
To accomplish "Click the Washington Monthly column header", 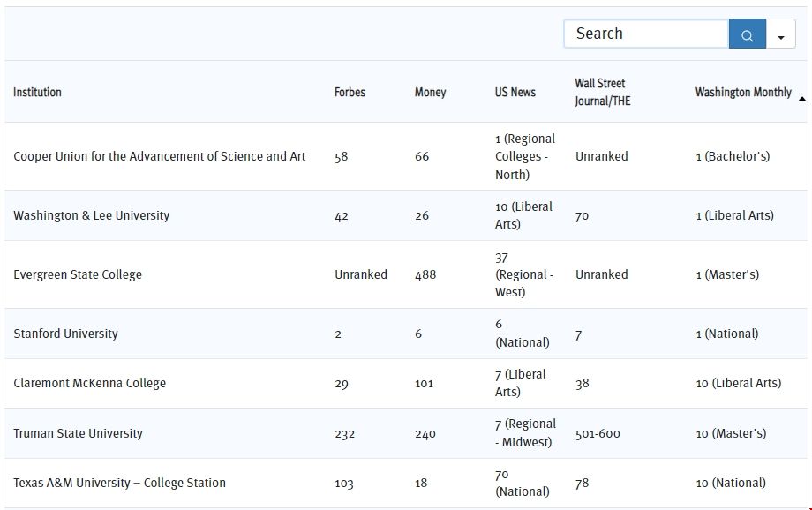I will [742, 93].
